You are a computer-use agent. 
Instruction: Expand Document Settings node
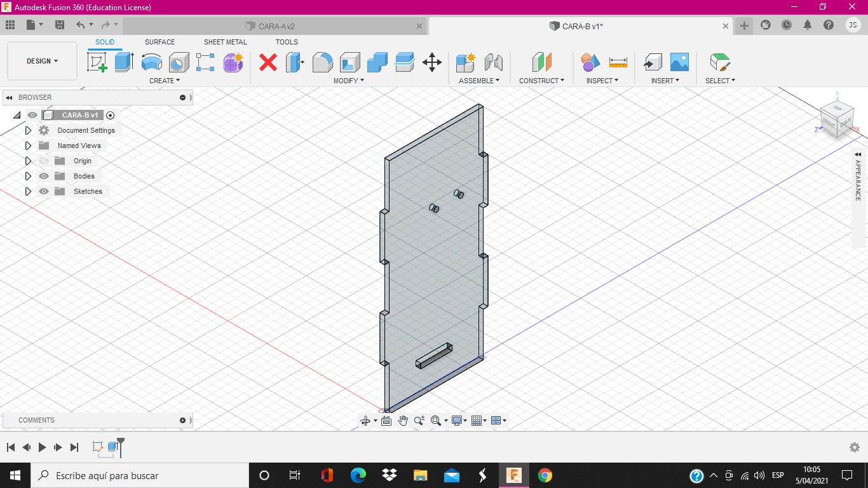pos(28,130)
